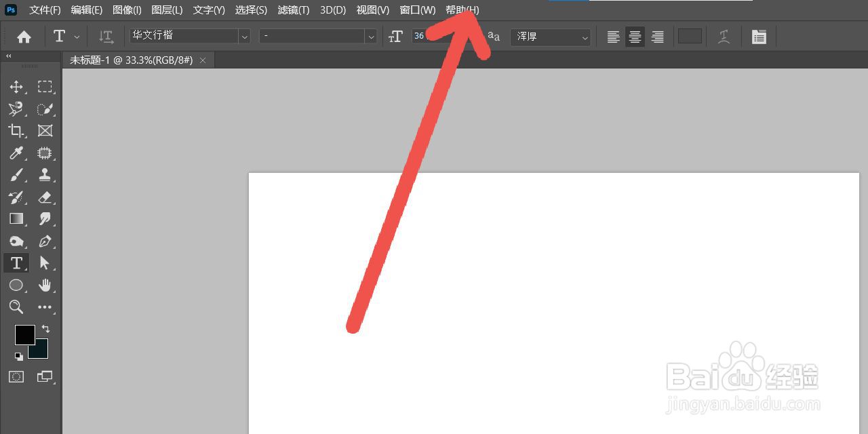This screenshot has width=868, height=434.
Task: Toggle text orientation icon
Action: (106, 37)
